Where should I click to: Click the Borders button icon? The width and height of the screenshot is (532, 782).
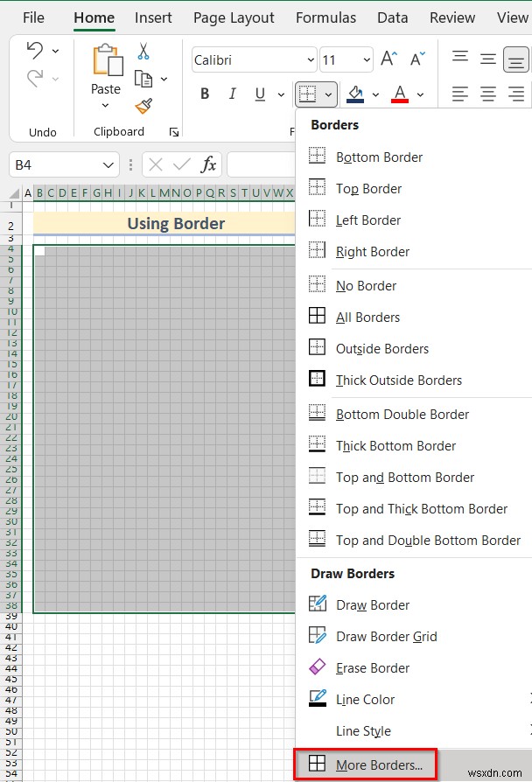point(308,94)
